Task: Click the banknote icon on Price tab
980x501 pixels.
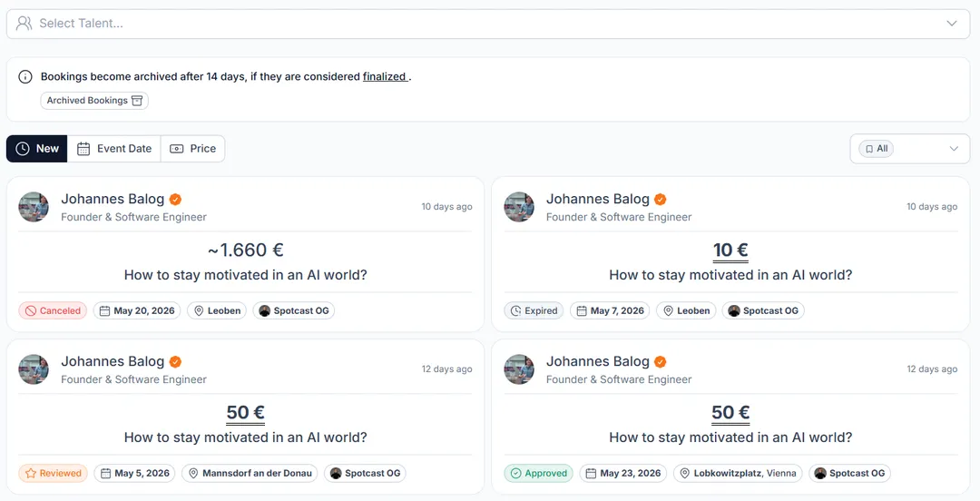Action: (177, 149)
